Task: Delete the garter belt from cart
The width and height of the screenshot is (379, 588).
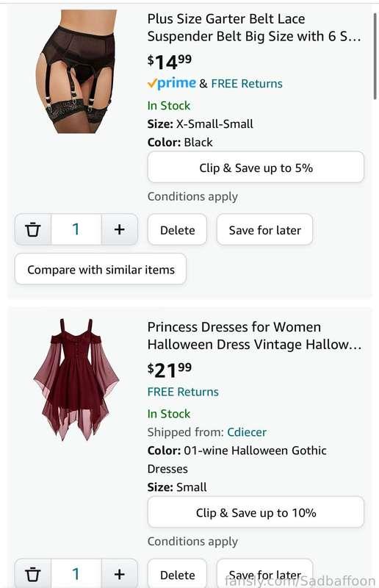Action: tap(177, 229)
